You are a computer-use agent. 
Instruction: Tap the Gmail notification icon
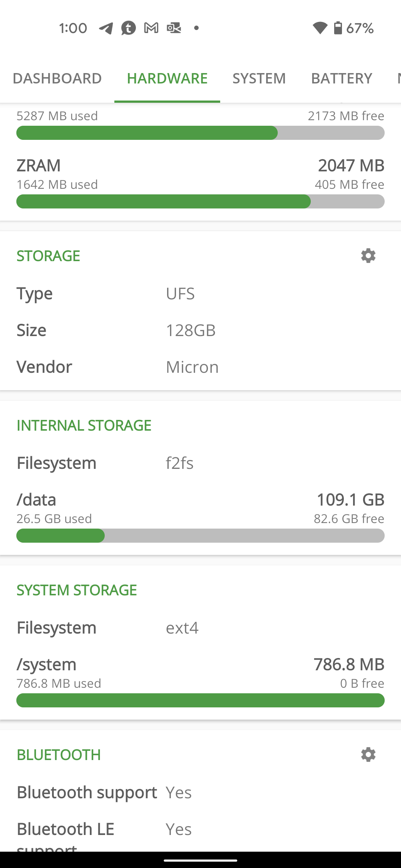[151, 28]
